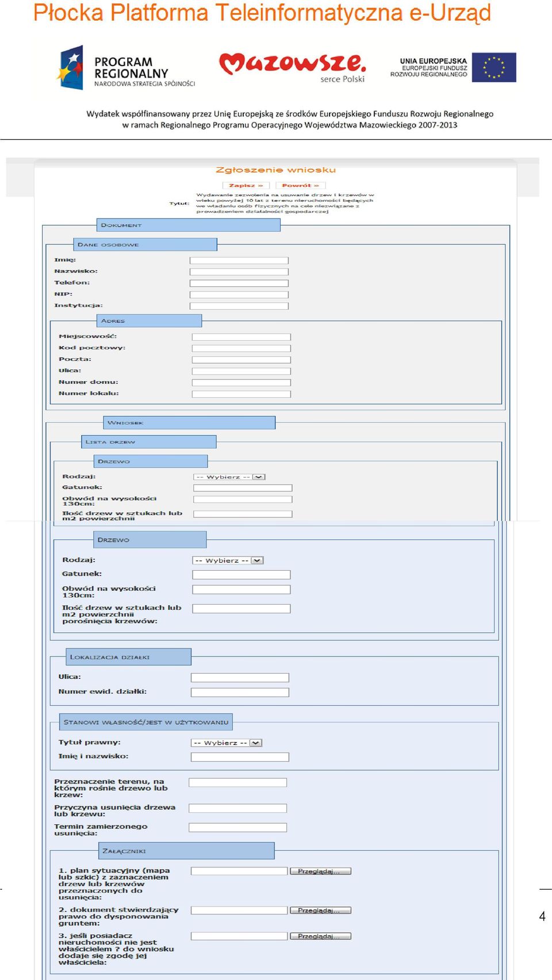
Task: Select the Numer lokalu input
Action: 241,394
